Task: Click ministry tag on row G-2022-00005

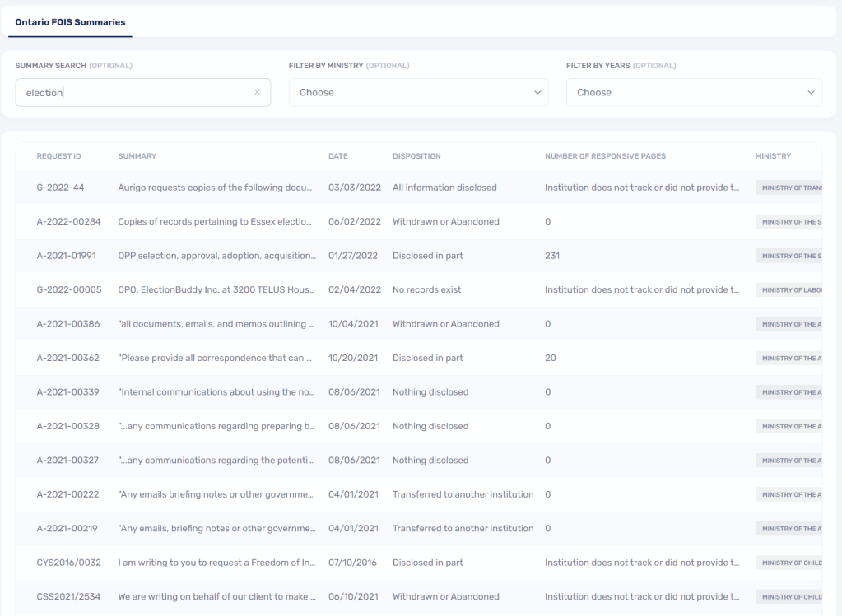Action: click(789, 290)
